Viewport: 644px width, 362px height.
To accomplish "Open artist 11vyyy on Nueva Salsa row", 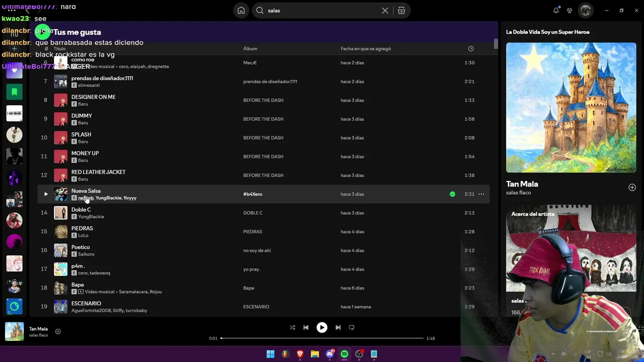I will [x=130, y=198].
